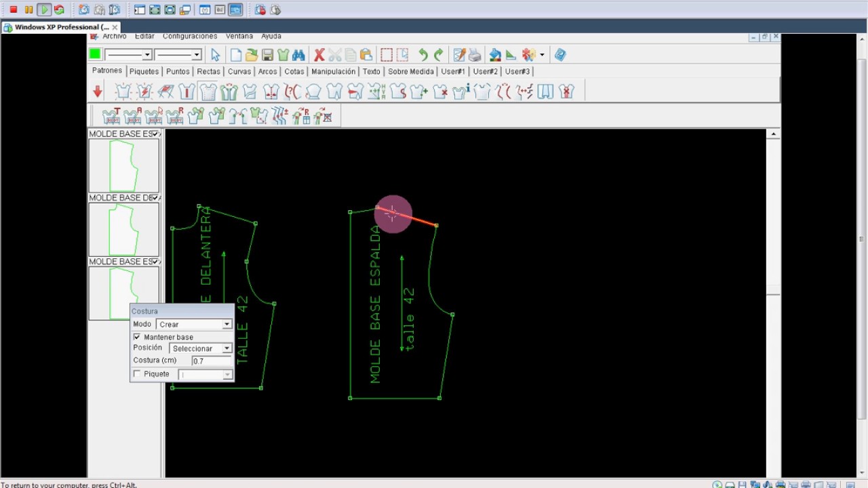Image resolution: width=868 pixels, height=488 pixels.
Task: Click the triangle ruler measure icon
Action: coord(511,55)
